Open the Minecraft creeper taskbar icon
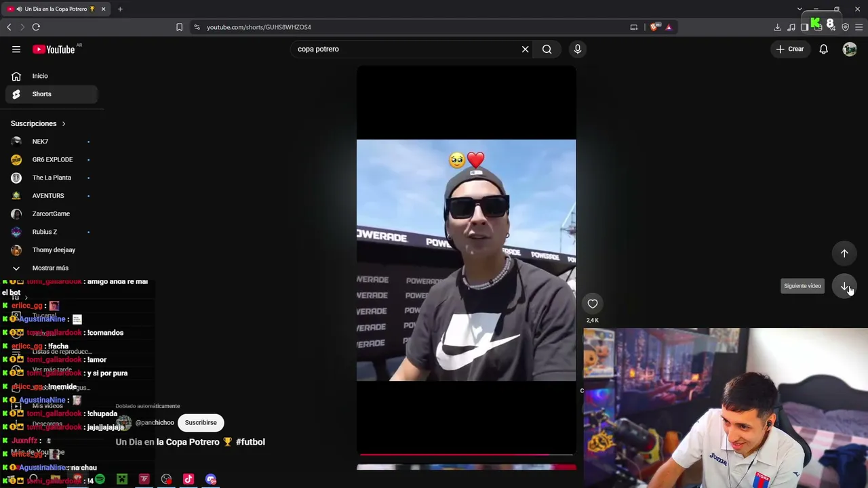 (x=122, y=479)
